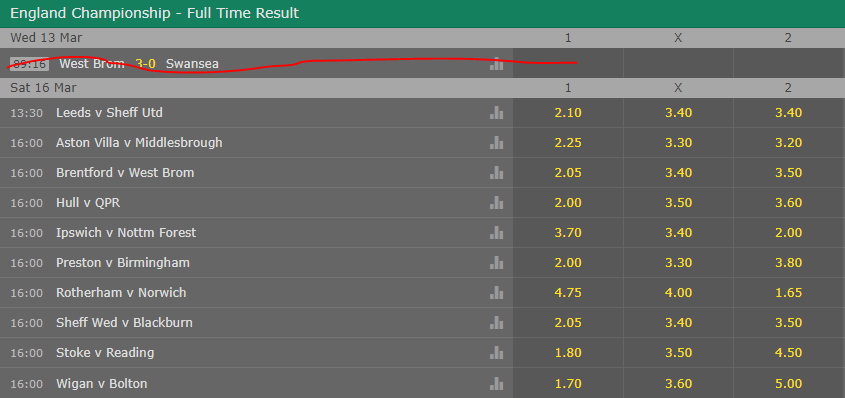Open stats icon for West Brom v Swansea
The height and width of the screenshot is (398, 845).
click(496, 64)
